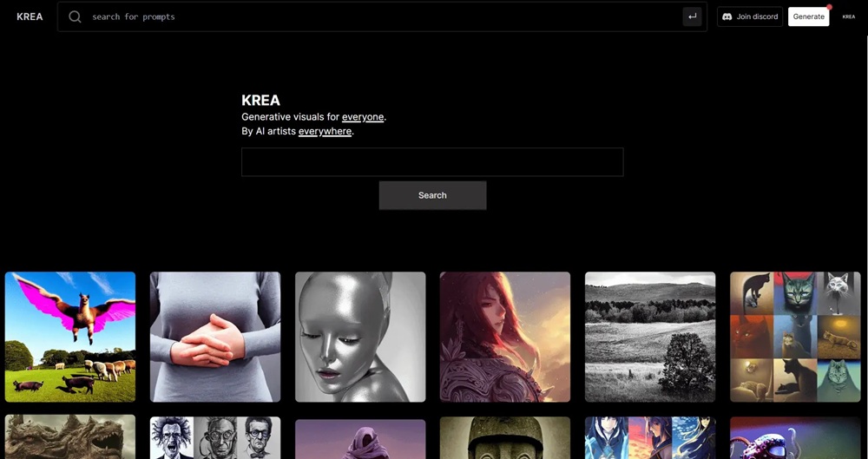Open the Join discord button

pos(750,16)
